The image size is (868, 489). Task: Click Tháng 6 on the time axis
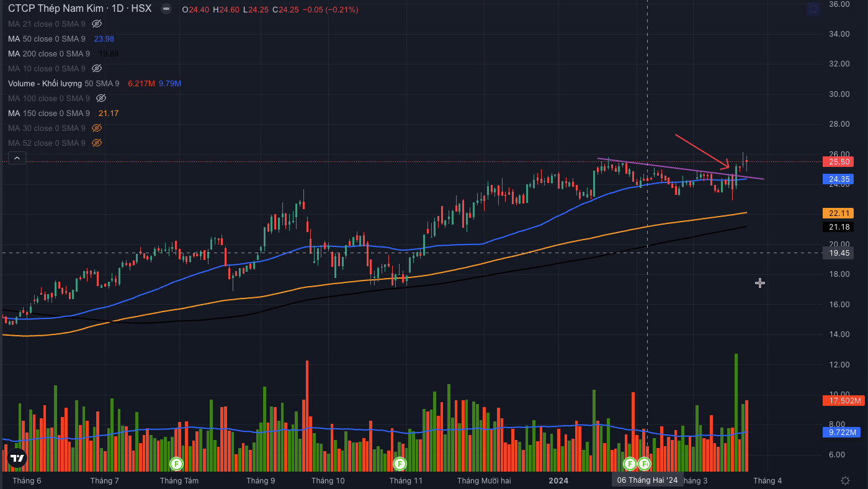(x=27, y=480)
